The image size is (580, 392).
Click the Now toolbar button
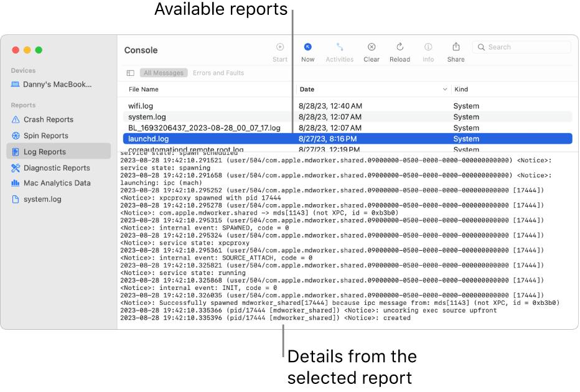(x=308, y=52)
